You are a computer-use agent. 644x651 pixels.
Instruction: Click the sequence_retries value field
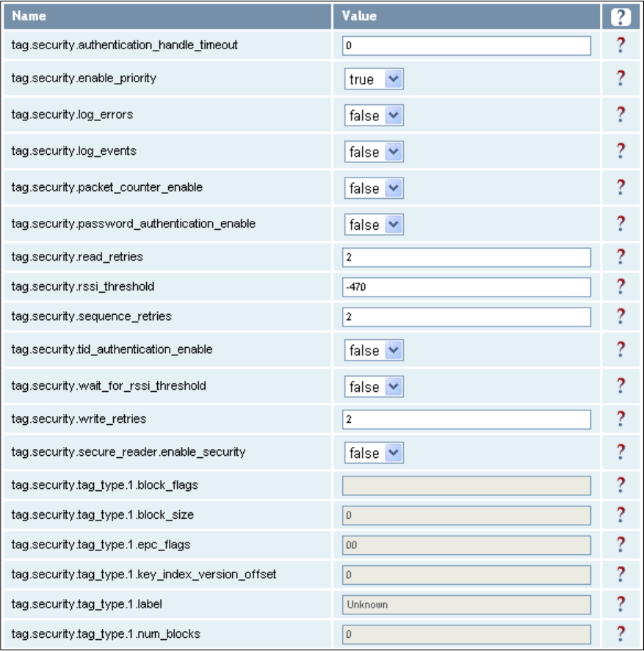point(466,317)
